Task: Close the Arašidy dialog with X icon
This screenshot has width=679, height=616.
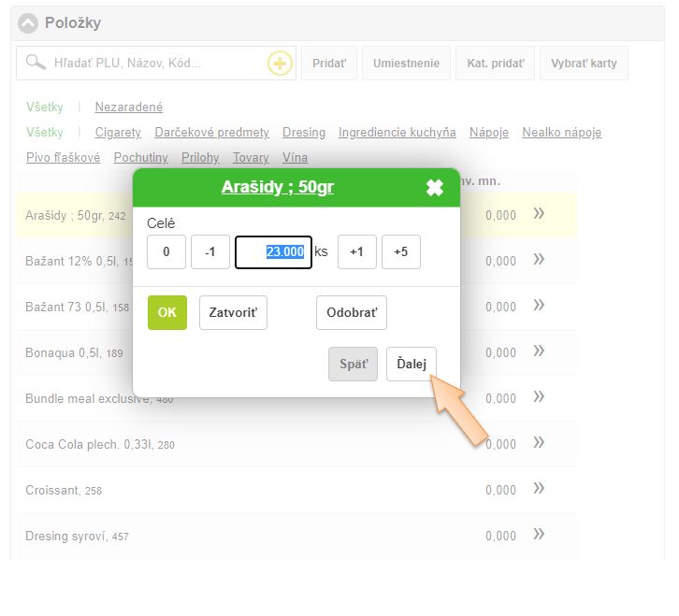Action: [x=435, y=188]
